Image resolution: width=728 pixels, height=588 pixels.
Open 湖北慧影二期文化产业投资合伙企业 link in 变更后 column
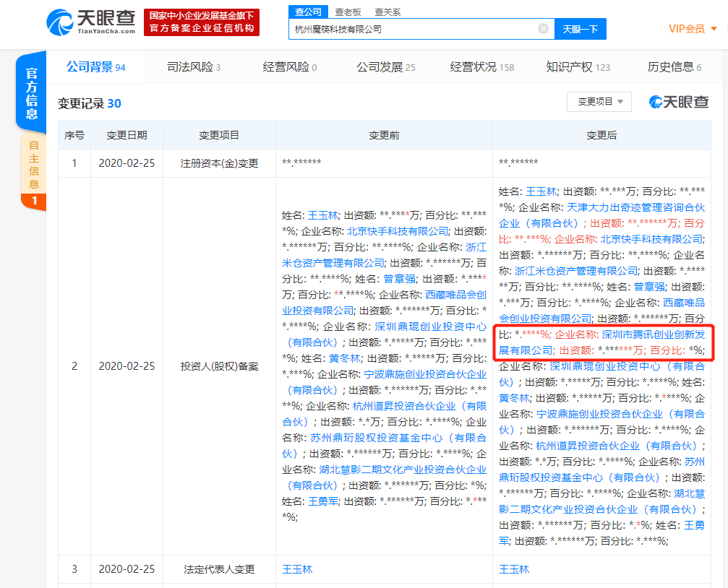pyautogui.click(x=601, y=501)
